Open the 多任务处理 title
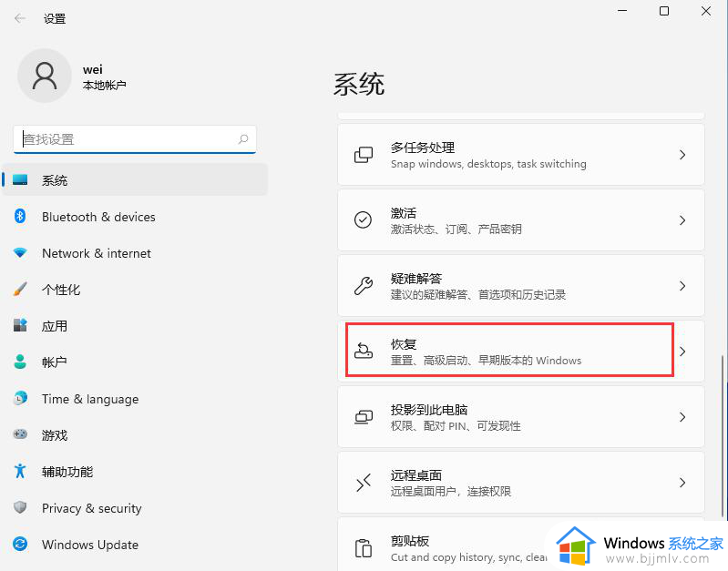The width and height of the screenshot is (728, 571). point(423,148)
